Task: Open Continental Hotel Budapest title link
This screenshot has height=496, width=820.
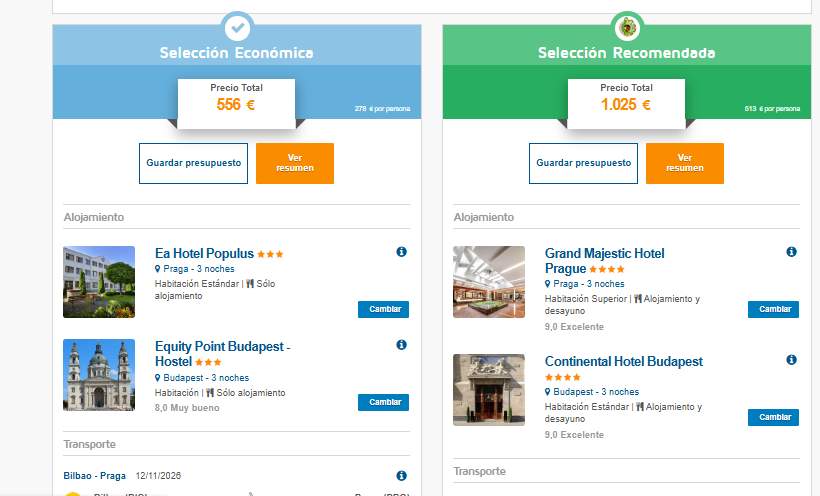Action: (x=624, y=362)
